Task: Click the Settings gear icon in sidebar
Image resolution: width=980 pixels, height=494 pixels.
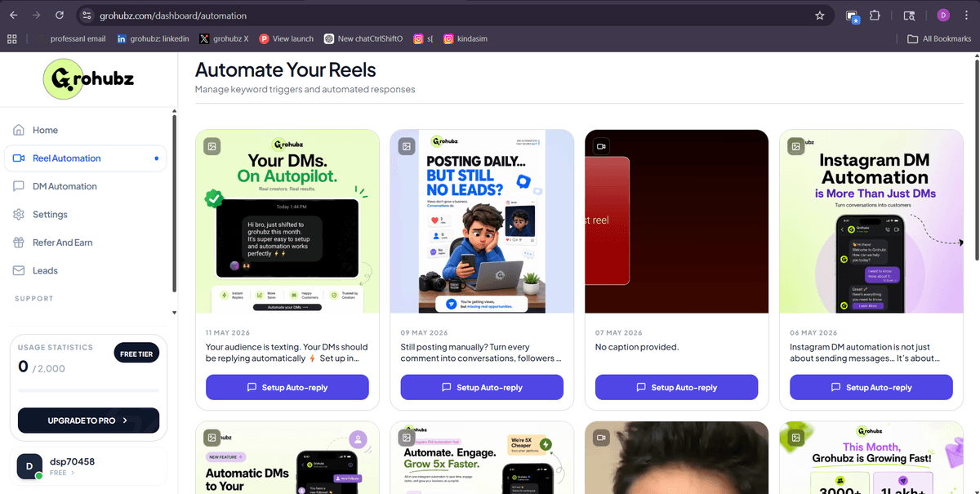Action: pyautogui.click(x=19, y=214)
